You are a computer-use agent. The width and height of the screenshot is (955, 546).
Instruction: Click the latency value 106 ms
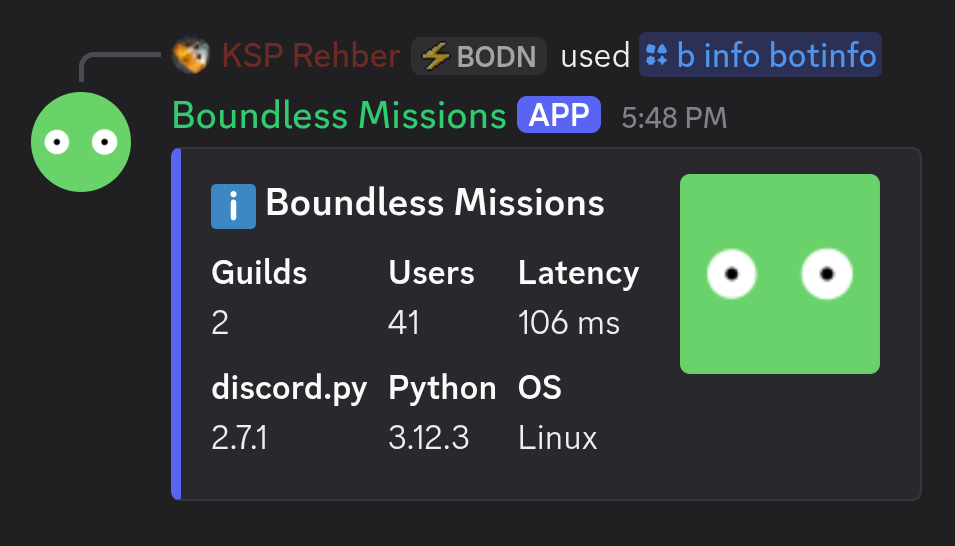[569, 323]
